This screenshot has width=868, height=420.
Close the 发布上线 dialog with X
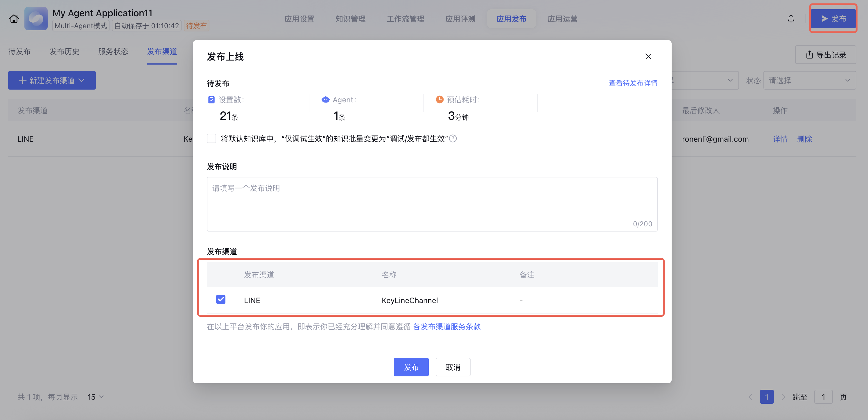point(648,56)
